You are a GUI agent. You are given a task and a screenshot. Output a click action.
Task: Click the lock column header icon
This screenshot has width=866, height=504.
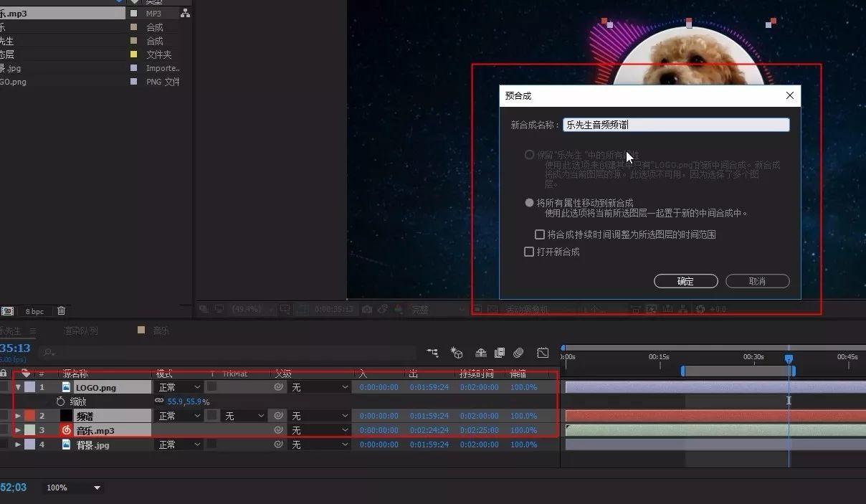[x=4, y=374]
